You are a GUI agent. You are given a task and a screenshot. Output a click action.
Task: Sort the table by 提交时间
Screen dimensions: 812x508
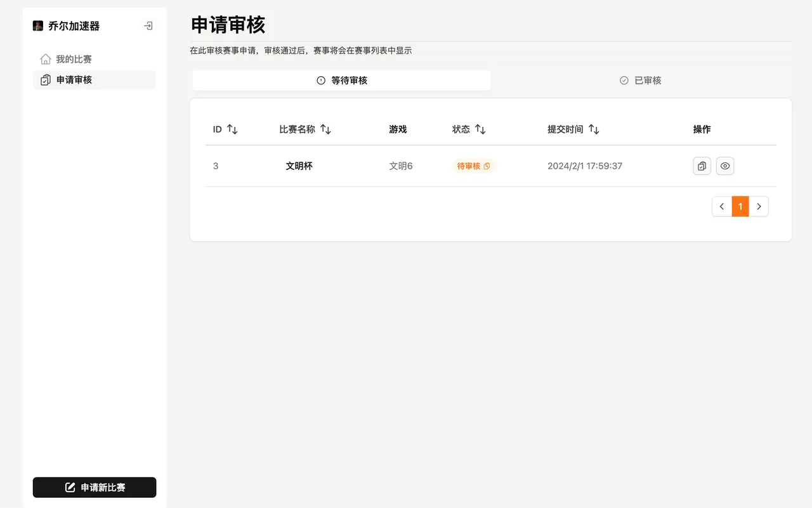(x=573, y=129)
